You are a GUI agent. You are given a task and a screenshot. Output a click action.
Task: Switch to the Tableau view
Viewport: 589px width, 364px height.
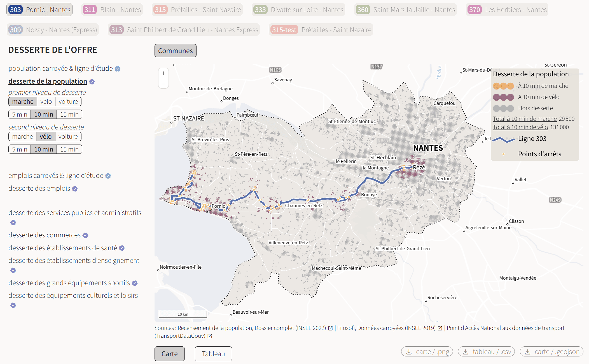pyautogui.click(x=213, y=354)
